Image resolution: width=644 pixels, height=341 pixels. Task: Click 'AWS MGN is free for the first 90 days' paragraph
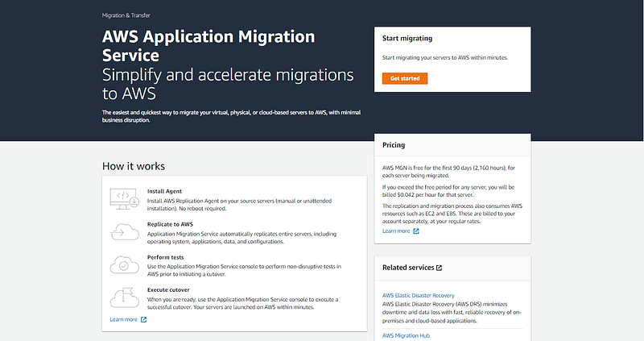tap(448, 172)
